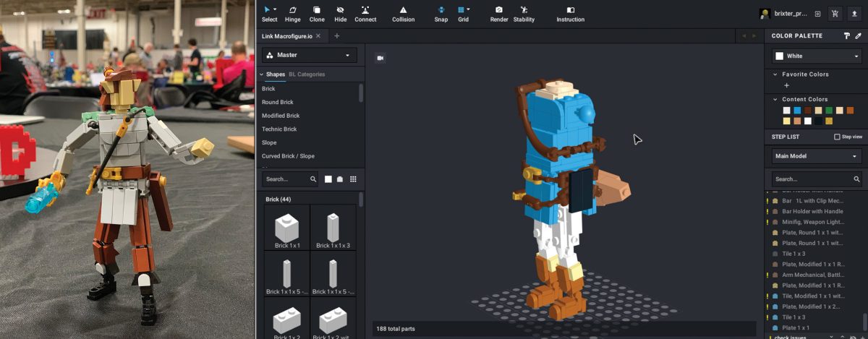The height and width of the screenshot is (339, 868).
Task: Switch to Link Macrofigure.io tab
Action: point(287,36)
